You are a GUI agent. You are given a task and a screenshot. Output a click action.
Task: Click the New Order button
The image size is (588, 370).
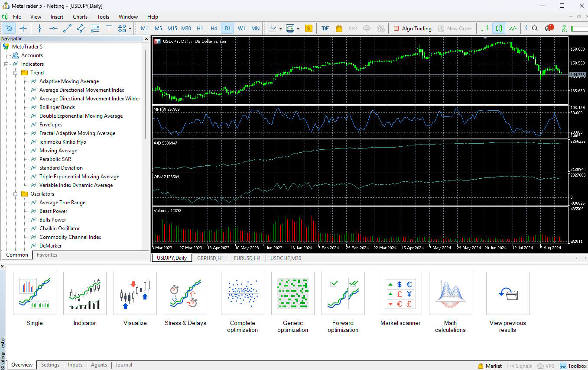coord(455,29)
